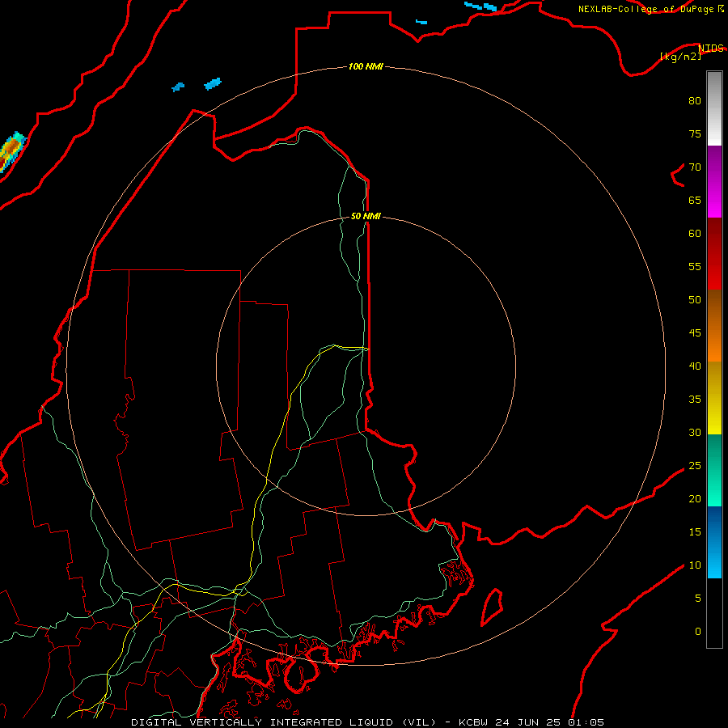Click the 65 value on the VIL scale
This screenshot has width=728, height=728.
(x=695, y=201)
